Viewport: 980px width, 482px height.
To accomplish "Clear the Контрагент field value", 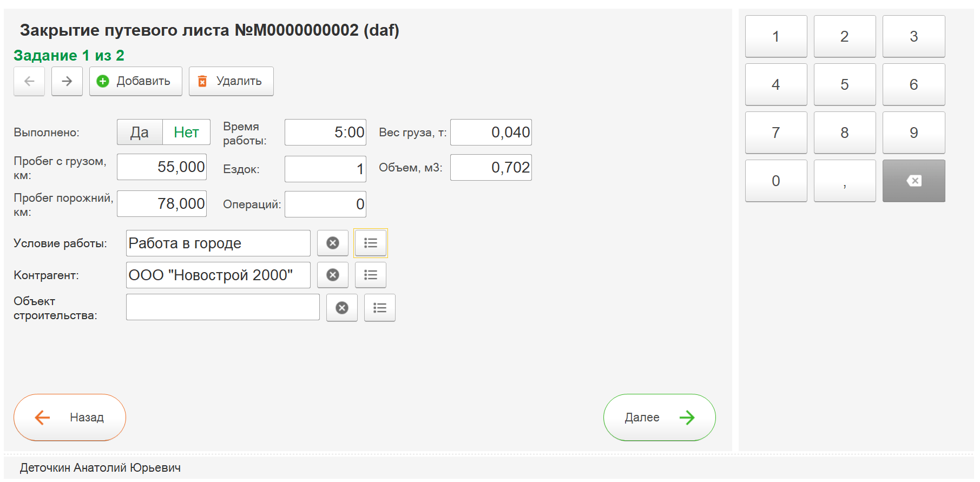I will point(333,275).
